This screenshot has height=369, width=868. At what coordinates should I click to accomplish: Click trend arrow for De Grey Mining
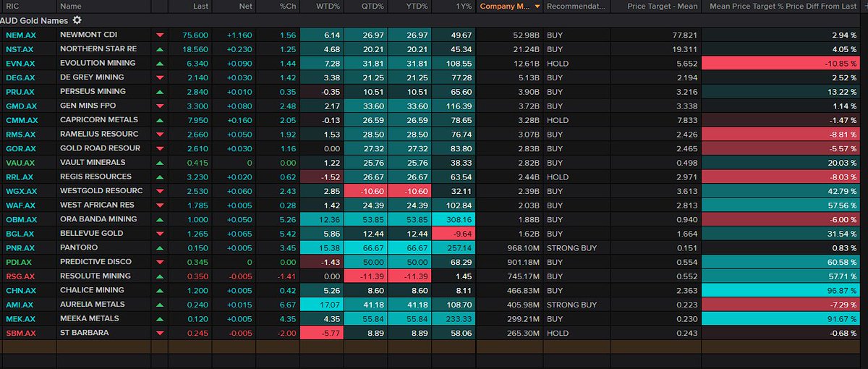coord(160,77)
